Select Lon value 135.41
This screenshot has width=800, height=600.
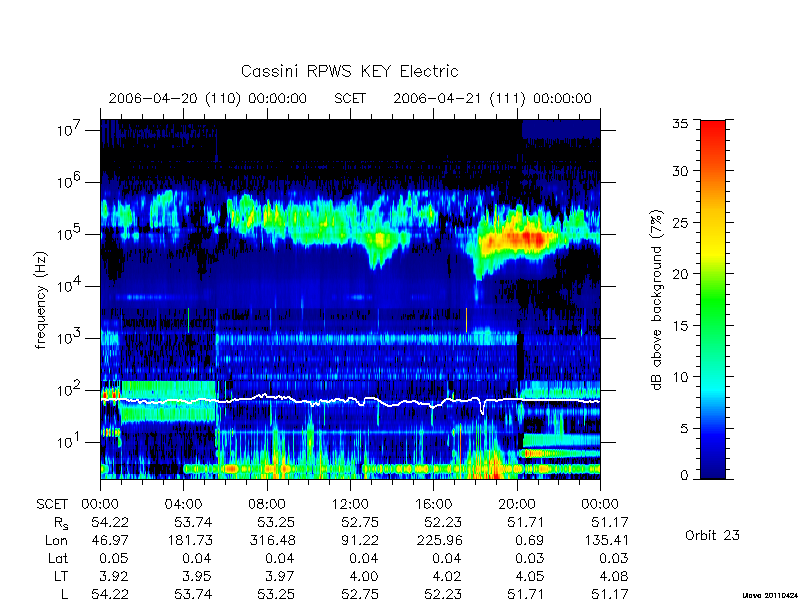click(606, 540)
